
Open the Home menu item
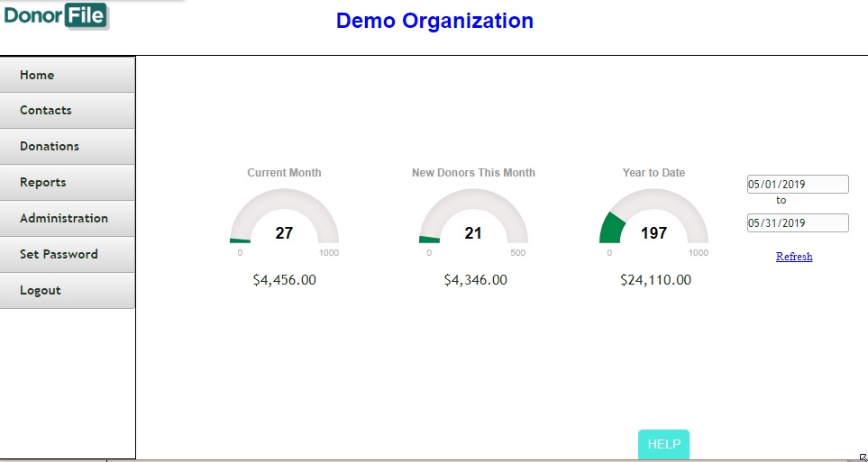pos(68,75)
